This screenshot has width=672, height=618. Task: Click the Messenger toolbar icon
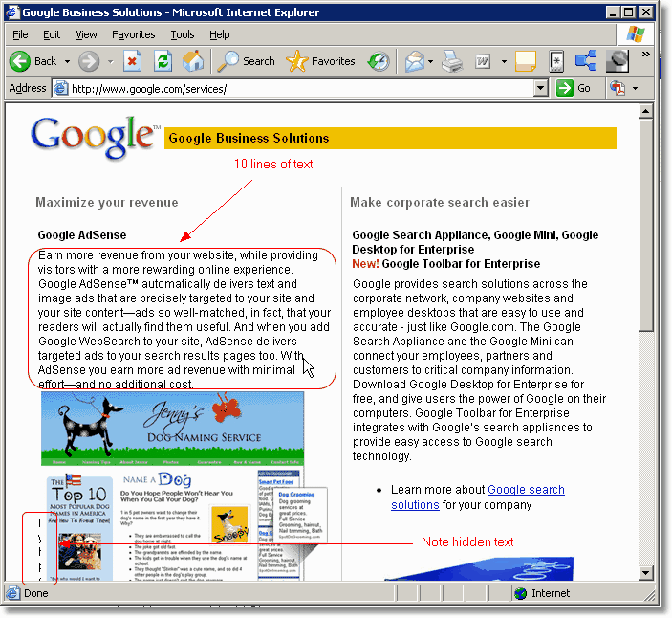[x=618, y=61]
